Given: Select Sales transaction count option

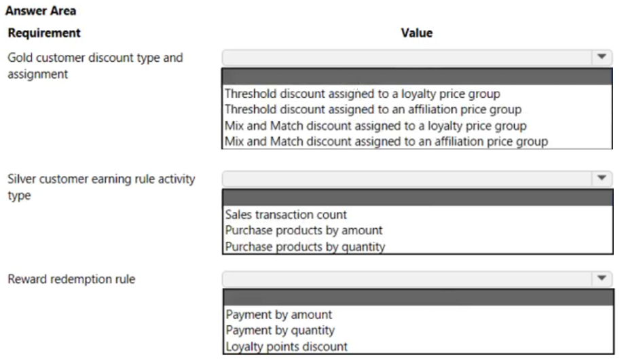Looking at the screenshot, I should [x=286, y=215].
